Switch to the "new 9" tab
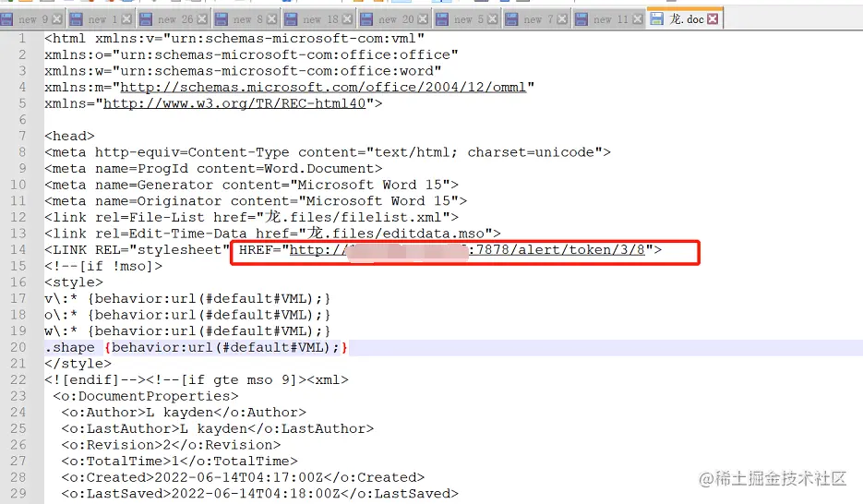 coord(32,19)
